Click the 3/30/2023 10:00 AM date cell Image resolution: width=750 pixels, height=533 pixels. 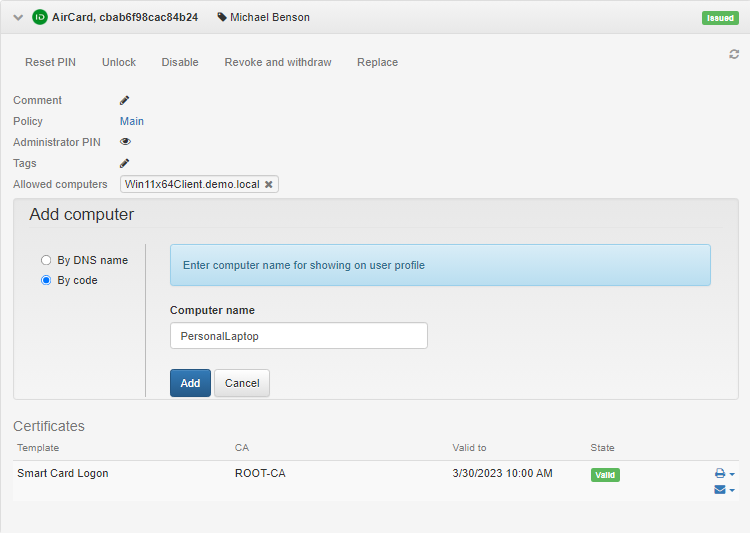click(502, 473)
